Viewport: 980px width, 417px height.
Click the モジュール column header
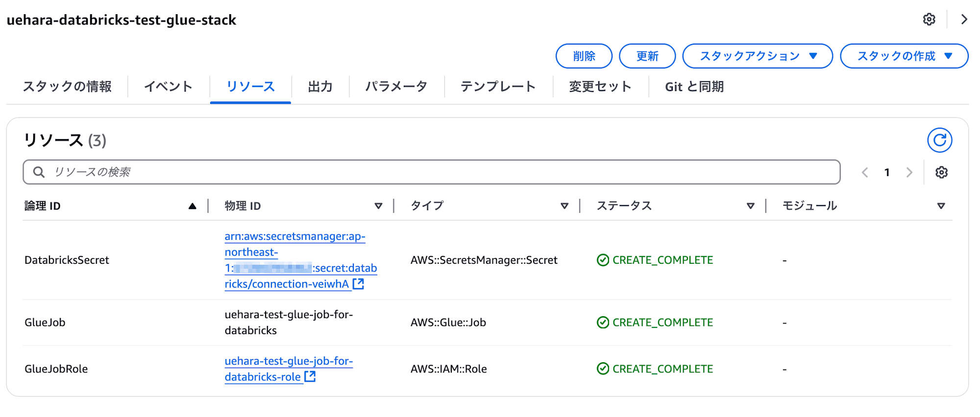point(809,206)
